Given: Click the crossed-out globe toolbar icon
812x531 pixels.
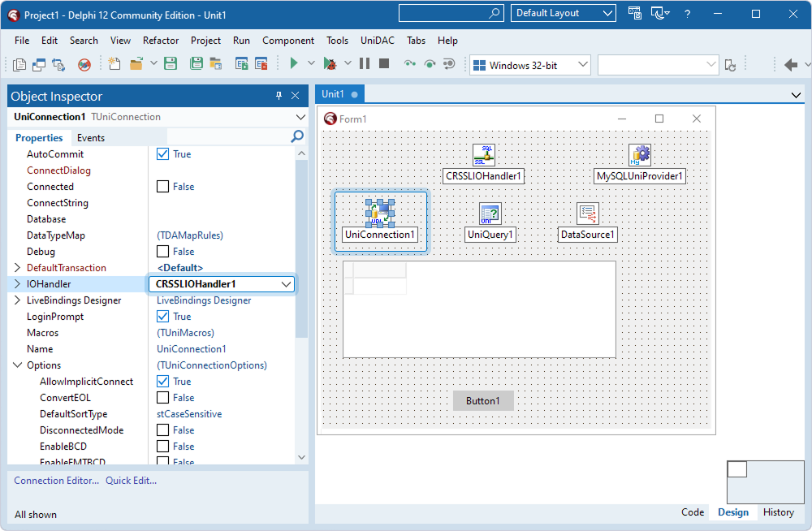Looking at the screenshot, I should (x=84, y=65).
